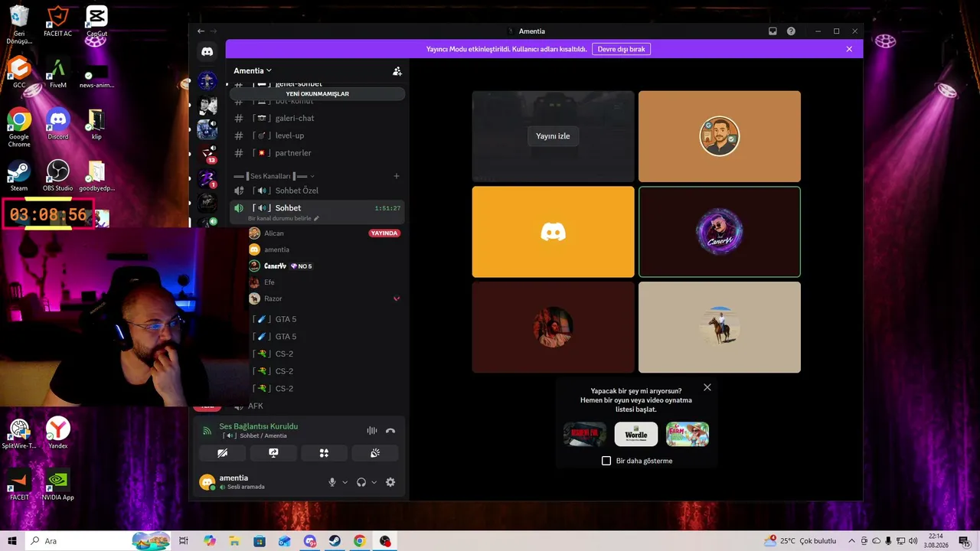Open noise suppression settings
980x551 pixels.
[x=372, y=431]
